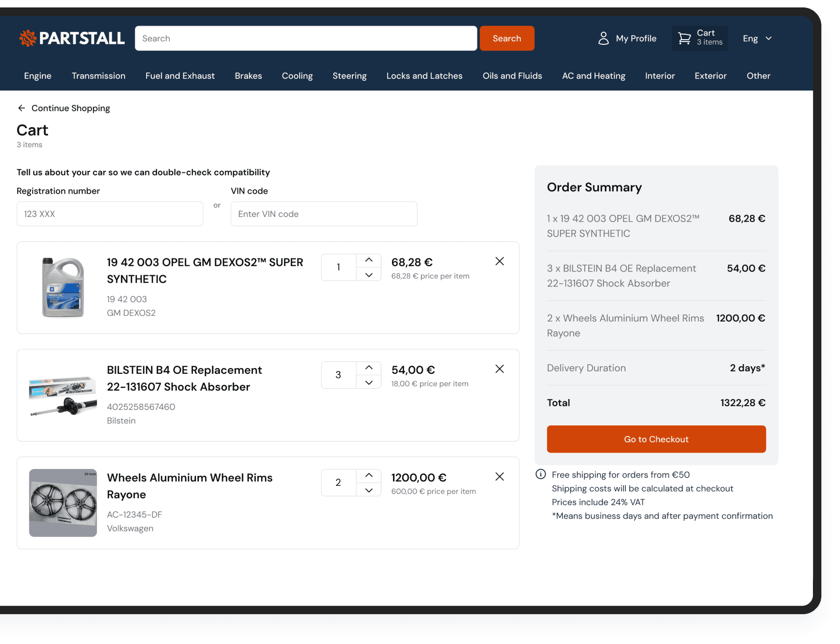
Task: Open the Eng language dropdown
Action: click(757, 38)
